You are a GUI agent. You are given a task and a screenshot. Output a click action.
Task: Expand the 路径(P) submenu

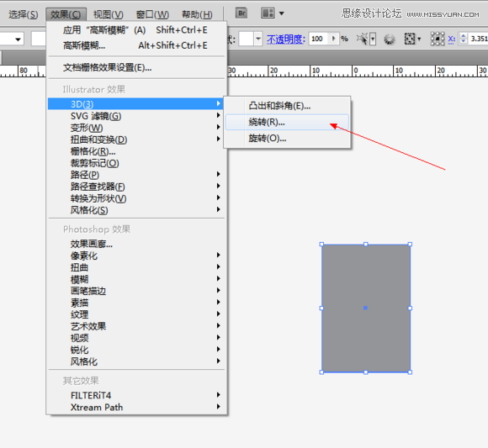[136, 175]
